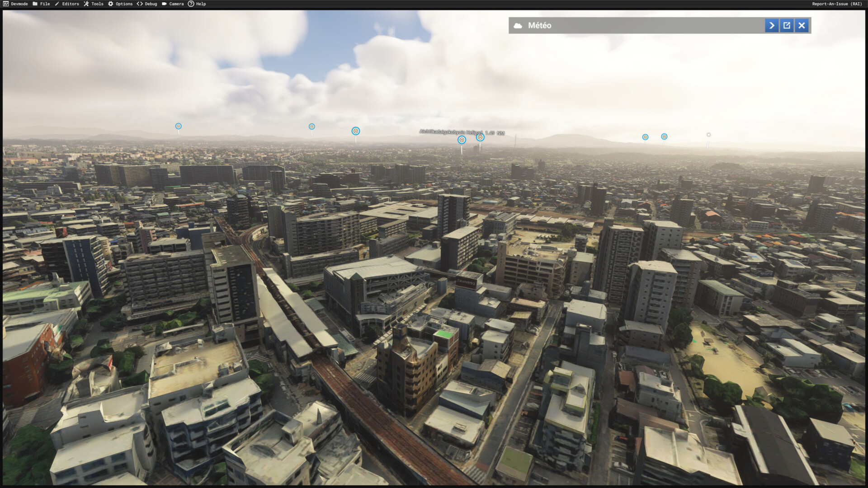Close the Météo panel
Viewport: 868px width, 488px height.
[x=802, y=25]
